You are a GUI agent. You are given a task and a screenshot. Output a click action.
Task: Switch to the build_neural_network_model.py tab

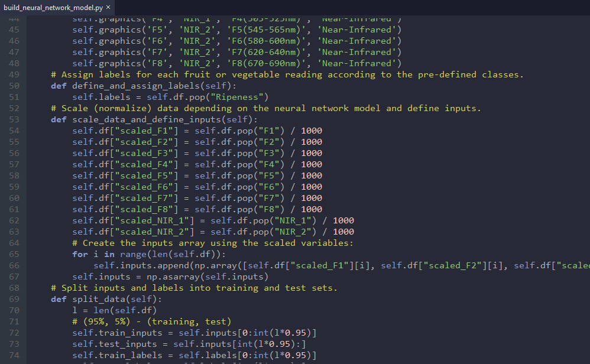[53, 8]
